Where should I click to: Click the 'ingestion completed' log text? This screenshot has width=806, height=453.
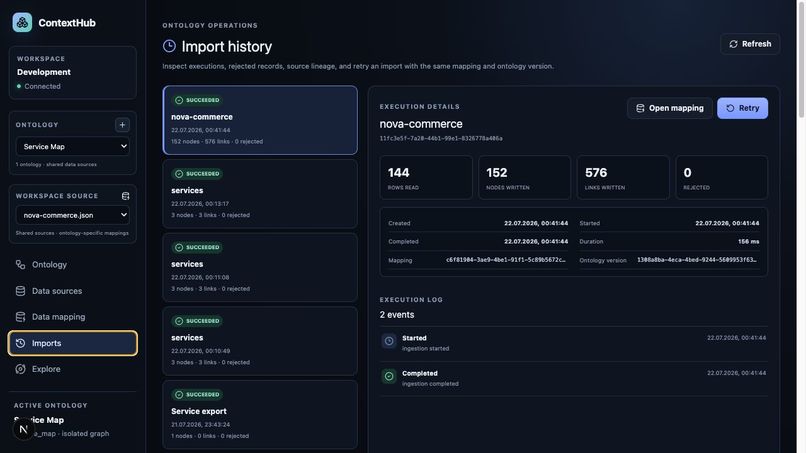430,384
